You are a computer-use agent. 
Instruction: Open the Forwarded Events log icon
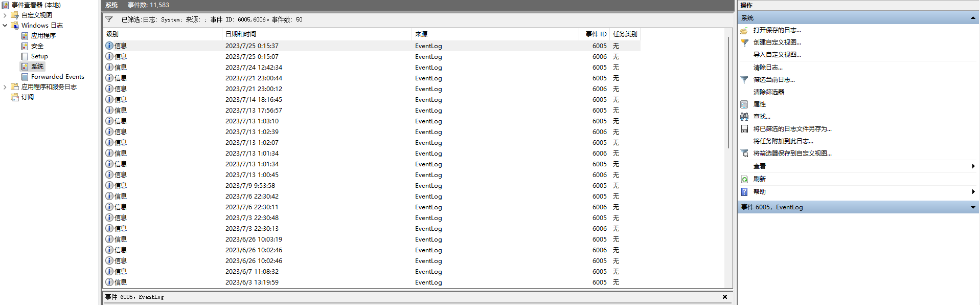tap(25, 77)
